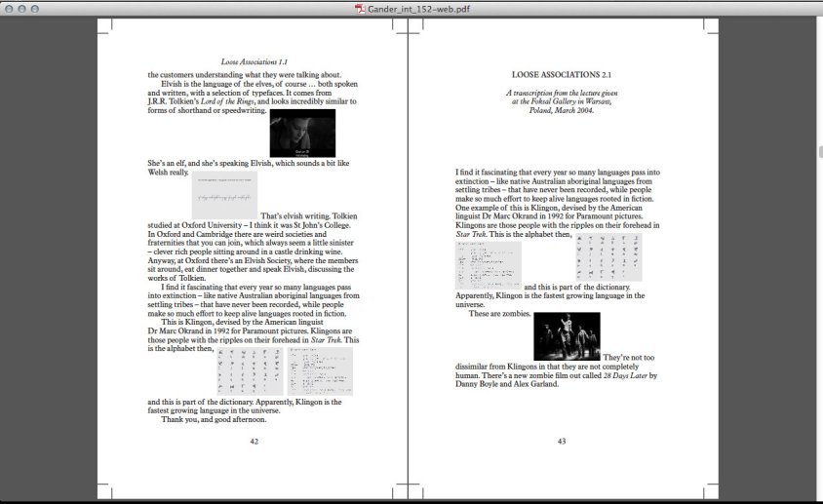Click the window zoom button
The height and width of the screenshot is (504, 823).
(35, 9)
